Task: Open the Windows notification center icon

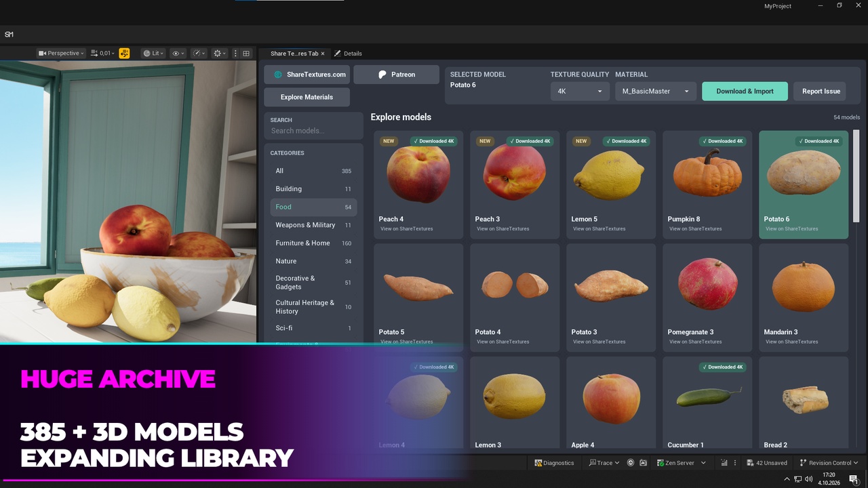Action: point(854,479)
